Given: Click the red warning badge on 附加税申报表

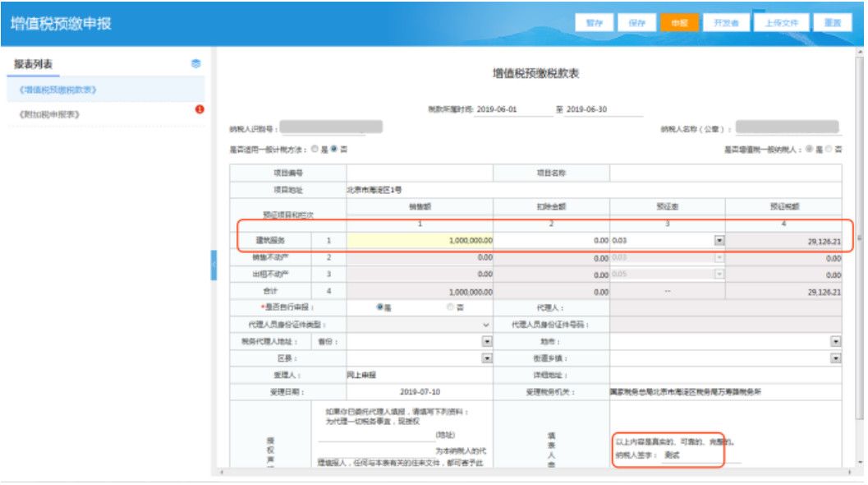Looking at the screenshot, I should tap(200, 109).
